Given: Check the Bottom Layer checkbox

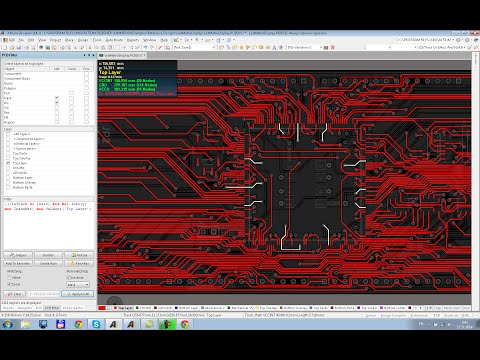Looking at the screenshot, I should tap(8, 178).
